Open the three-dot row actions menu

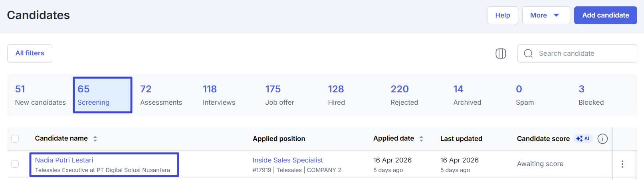coord(622,164)
